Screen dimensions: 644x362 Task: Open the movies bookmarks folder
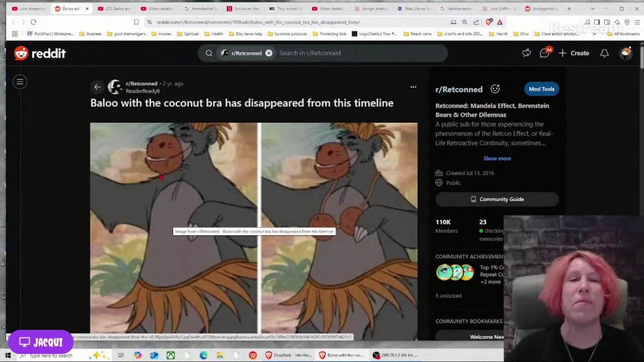point(161,34)
